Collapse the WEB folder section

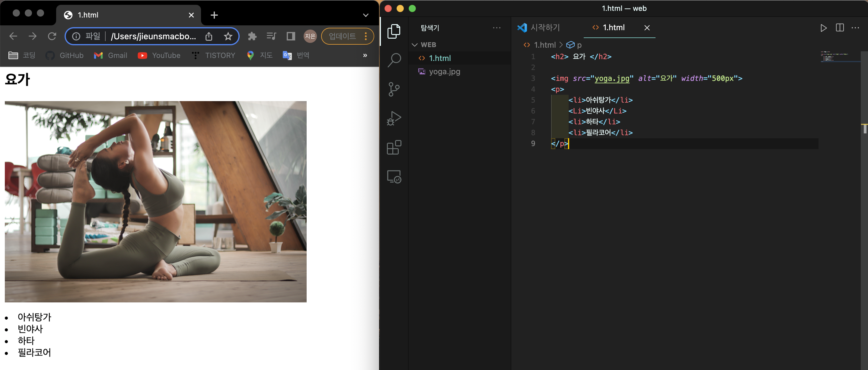click(x=414, y=45)
